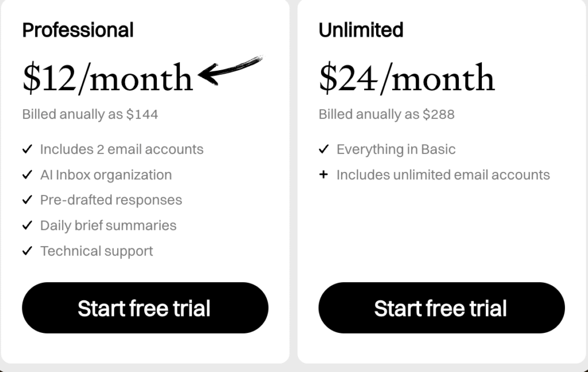Click the checkmark next to Everything in Basic

click(x=323, y=149)
